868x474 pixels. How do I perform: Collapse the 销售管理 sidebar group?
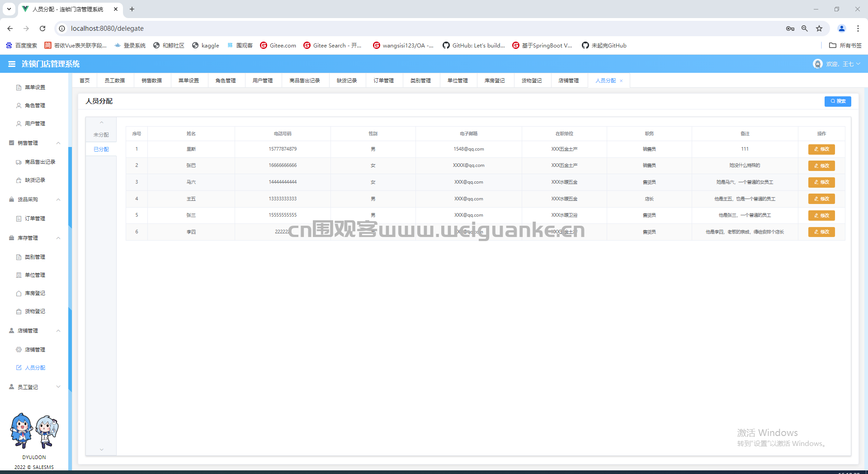coord(34,143)
